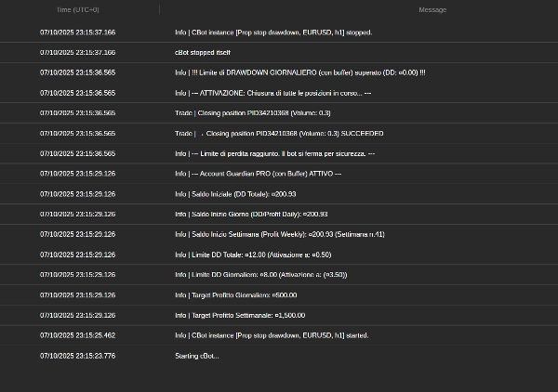Screen dimensions: 558x392
Task: Select the 'CBot instance ... stopped' log row
Action: 273,32
